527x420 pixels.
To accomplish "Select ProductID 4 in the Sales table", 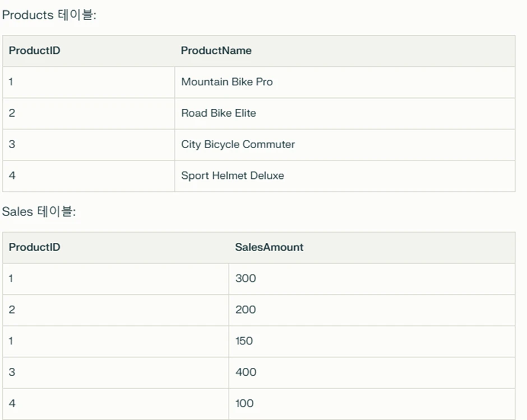I will point(115,404).
